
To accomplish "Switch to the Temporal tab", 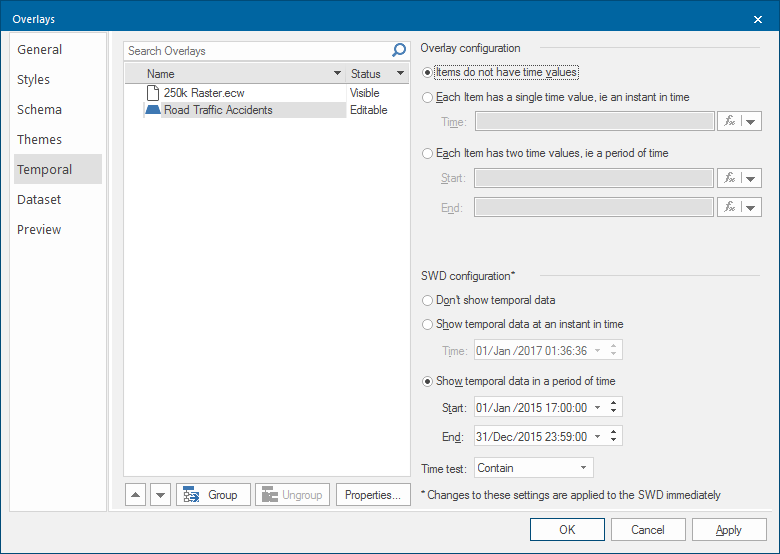I will [x=58, y=169].
